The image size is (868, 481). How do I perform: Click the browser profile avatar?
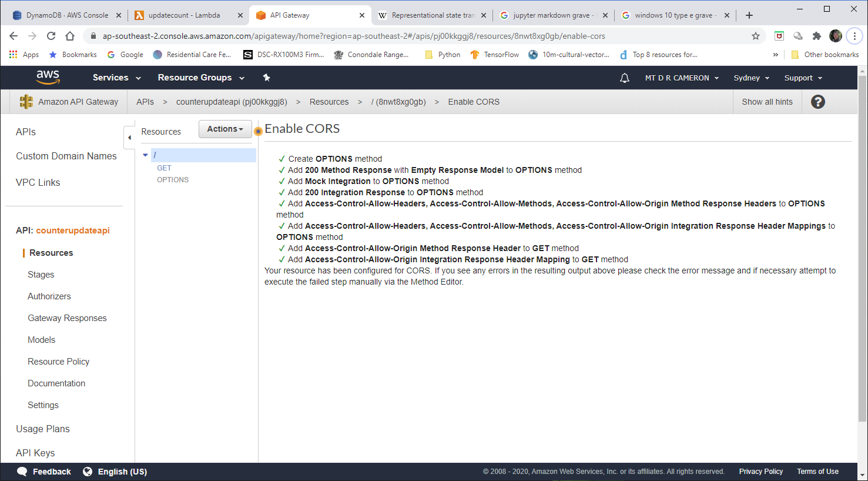click(x=836, y=36)
